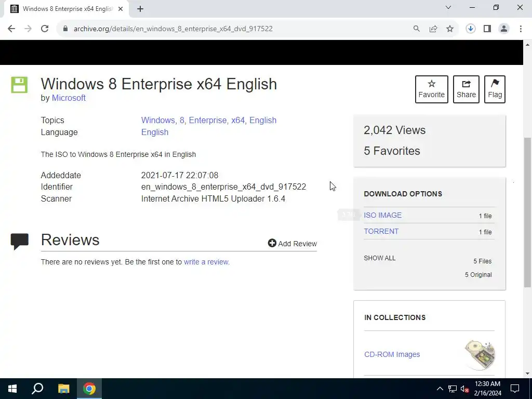Viewport: 532px width, 399px height.
Task: Open the Windows topic link
Action: coord(159,120)
